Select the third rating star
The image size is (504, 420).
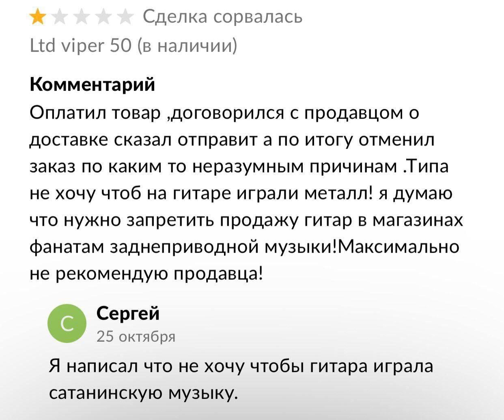tap(82, 17)
